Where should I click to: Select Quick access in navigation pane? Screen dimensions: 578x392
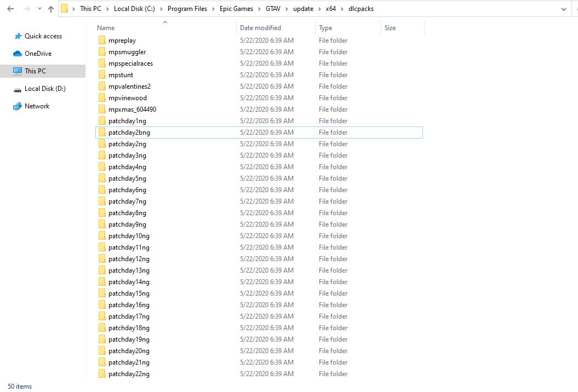click(x=43, y=36)
